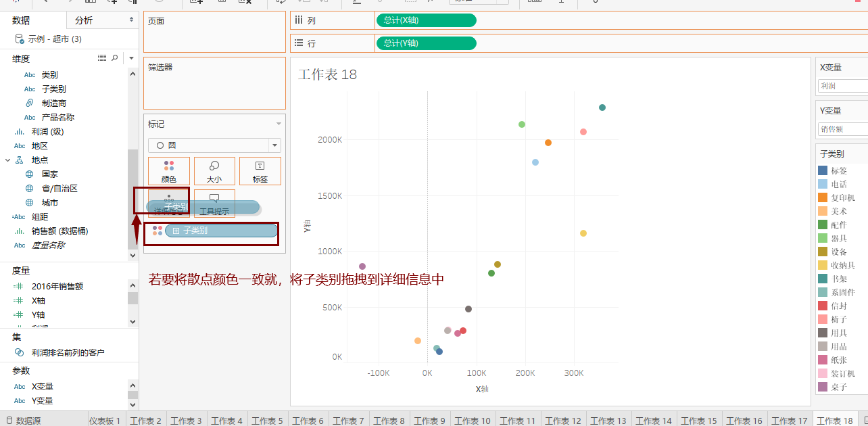Open the 标签 label mark card
Image resolution: width=868 pixels, height=426 pixels.
[260, 171]
